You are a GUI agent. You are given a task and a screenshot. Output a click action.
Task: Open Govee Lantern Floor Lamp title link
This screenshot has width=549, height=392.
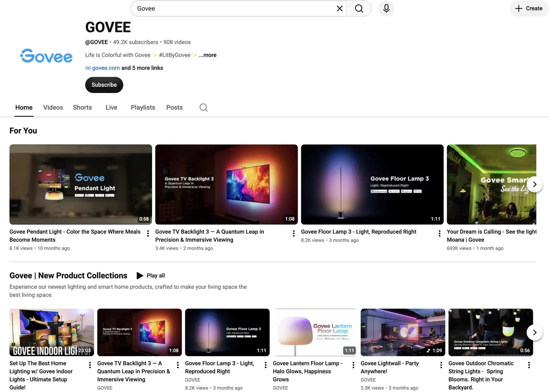tap(308, 371)
